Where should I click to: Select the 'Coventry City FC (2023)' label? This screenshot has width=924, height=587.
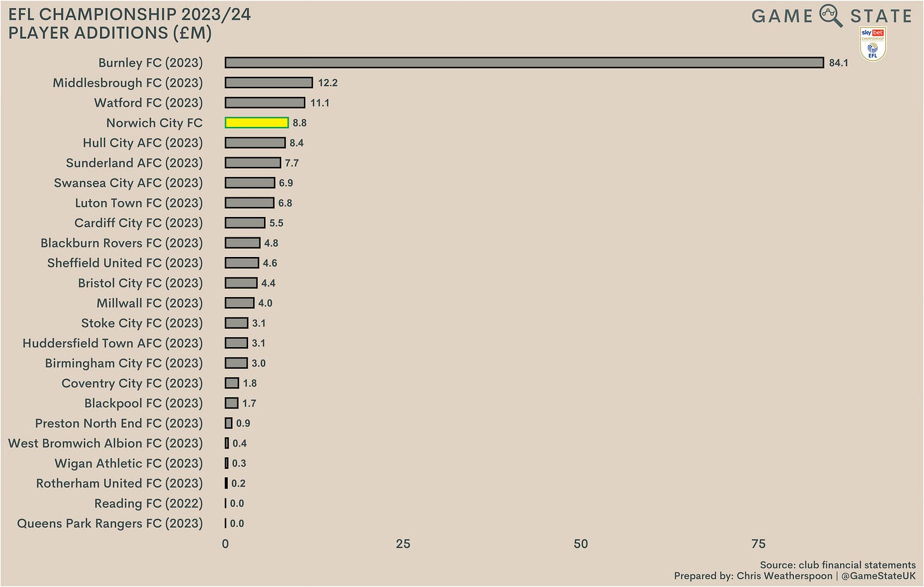132,383
